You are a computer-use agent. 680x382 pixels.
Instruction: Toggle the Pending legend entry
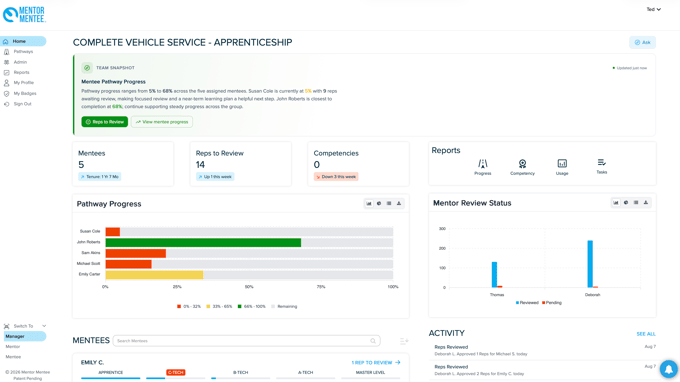552,303
